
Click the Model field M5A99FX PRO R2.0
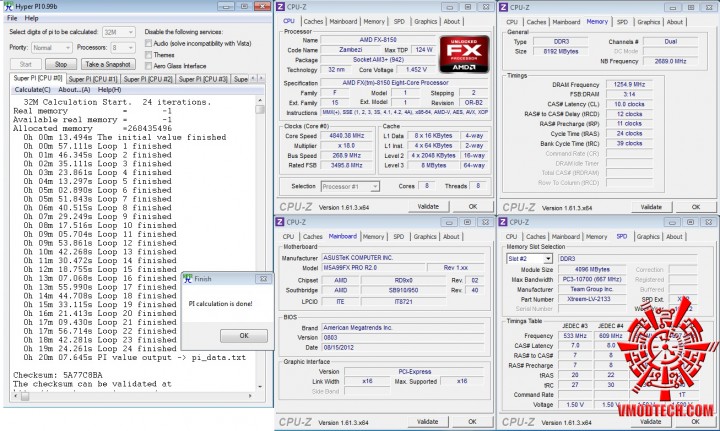[x=373, y=268]
